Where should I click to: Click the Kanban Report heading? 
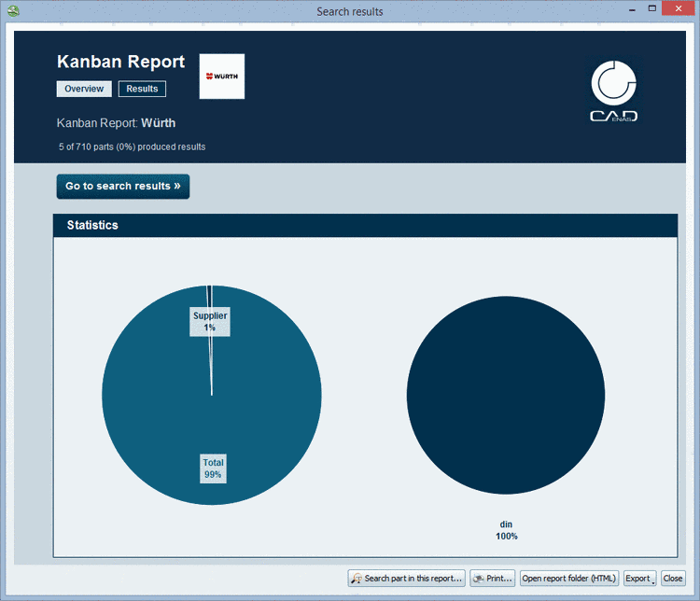(121, 62)
